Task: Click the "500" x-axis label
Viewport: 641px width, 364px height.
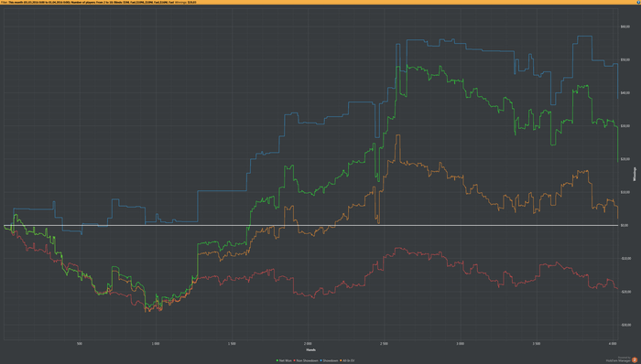Action: tap(80, 344)
